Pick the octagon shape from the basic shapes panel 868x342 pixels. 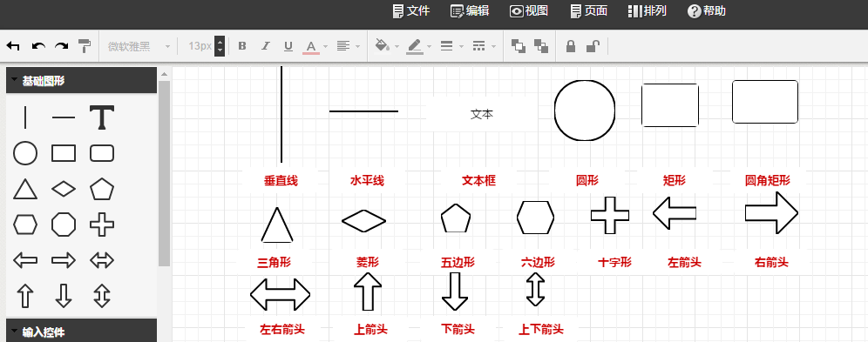coord(64,225)
